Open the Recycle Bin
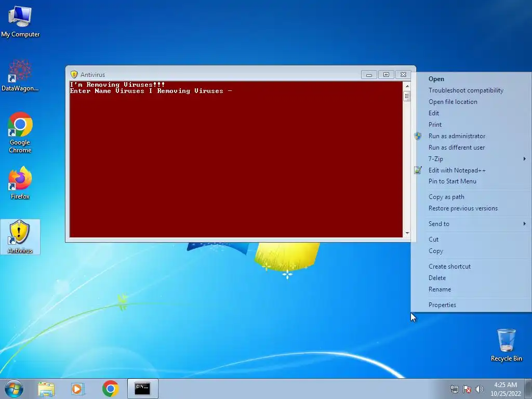The image size is (532, 399). (506, 345)
